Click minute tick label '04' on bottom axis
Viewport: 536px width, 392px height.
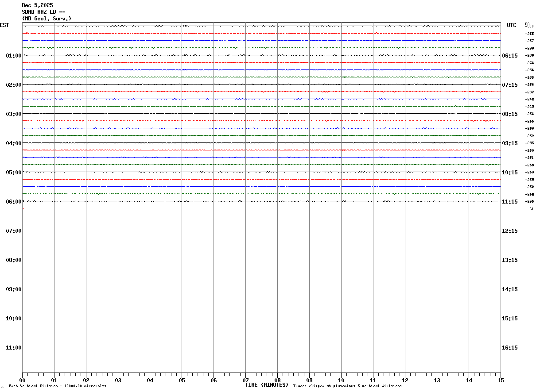(150, 380)
